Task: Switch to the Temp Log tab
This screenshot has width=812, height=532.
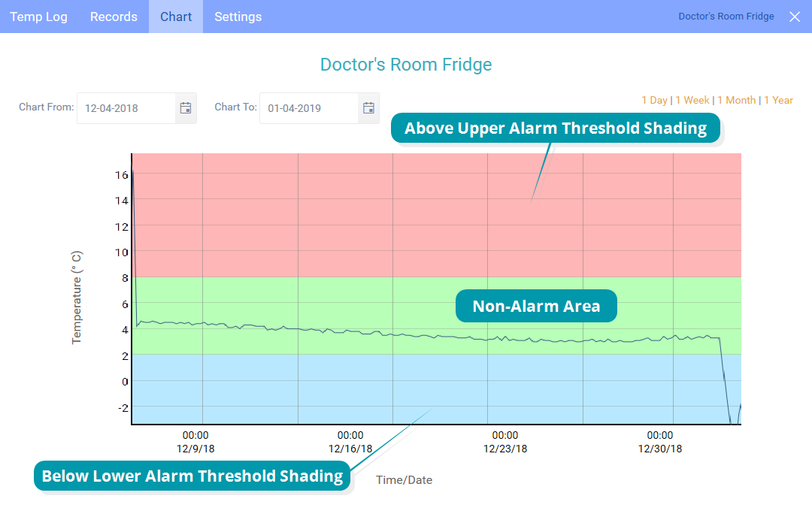Action: tap(38, 16)
